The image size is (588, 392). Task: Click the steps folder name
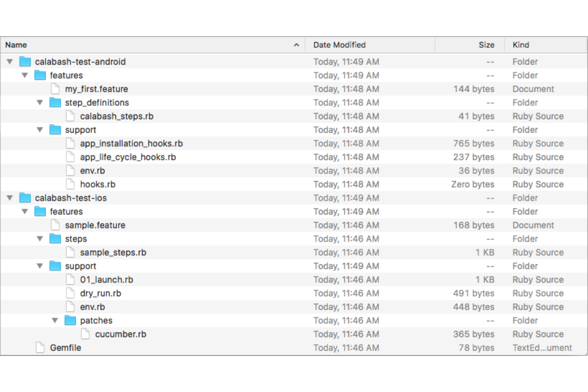pyautogui.click(x=76, y=239)
